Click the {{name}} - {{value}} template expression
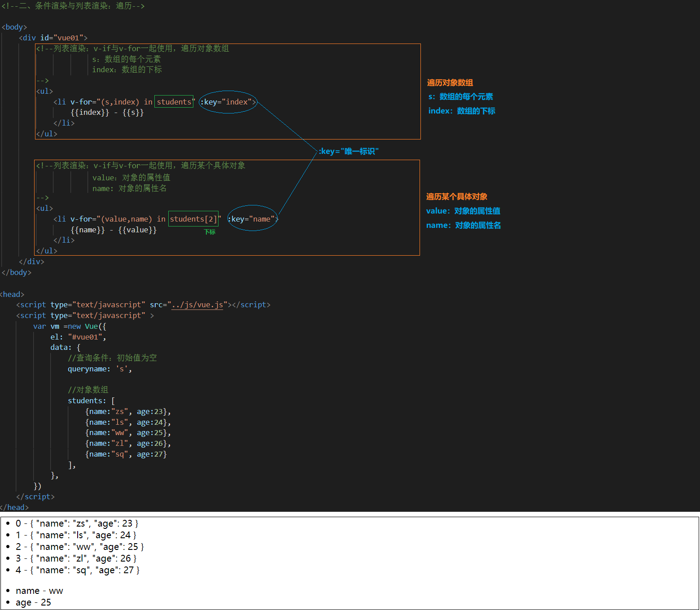 [114, 230]
